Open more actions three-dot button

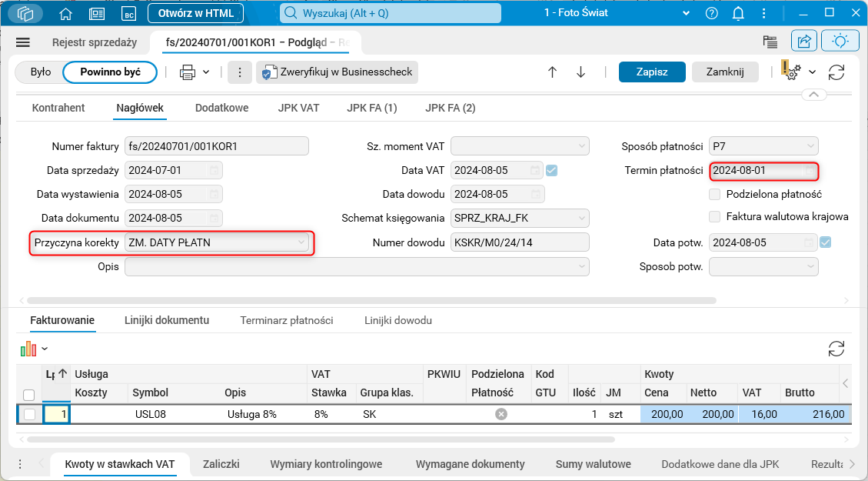coord(240,72)
